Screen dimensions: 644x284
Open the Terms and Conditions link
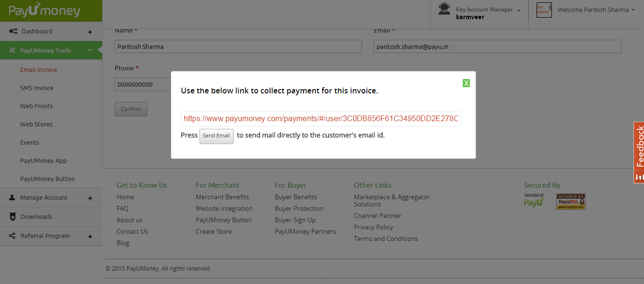coord(386,239)
